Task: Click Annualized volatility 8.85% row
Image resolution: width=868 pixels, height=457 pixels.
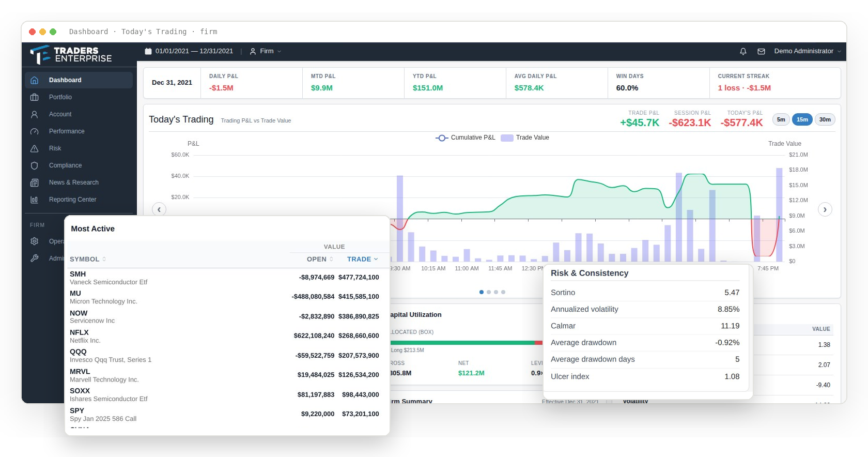Action: click(645, 309)
